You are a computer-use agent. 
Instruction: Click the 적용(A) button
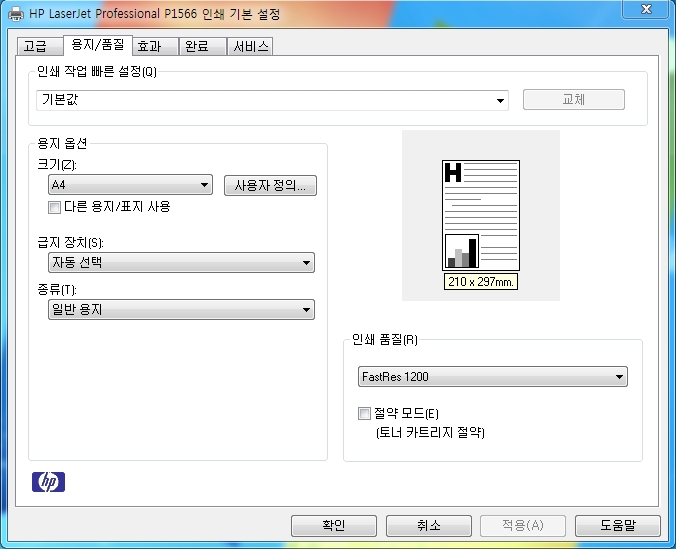[523, 525]
